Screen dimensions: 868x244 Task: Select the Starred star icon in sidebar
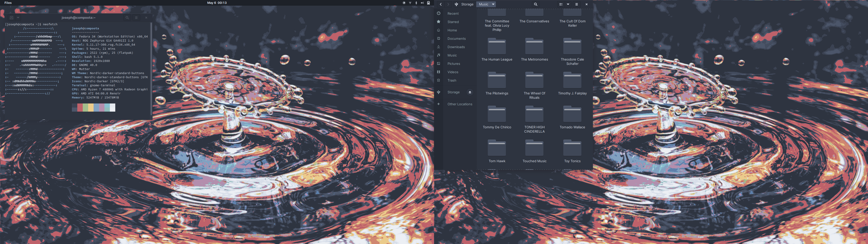pyautogui.click(x=438, y=21)
